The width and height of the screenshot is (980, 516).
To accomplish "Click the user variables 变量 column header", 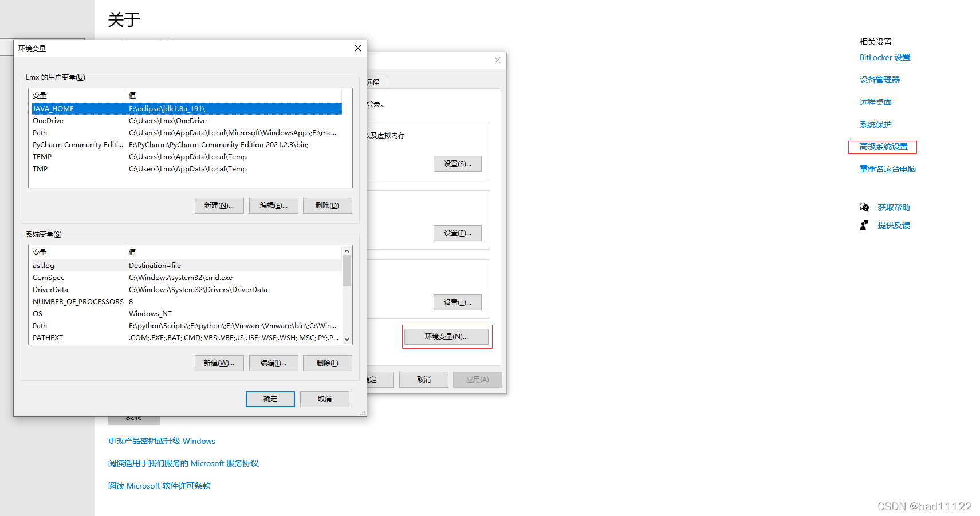I will [x=77, y=96].
